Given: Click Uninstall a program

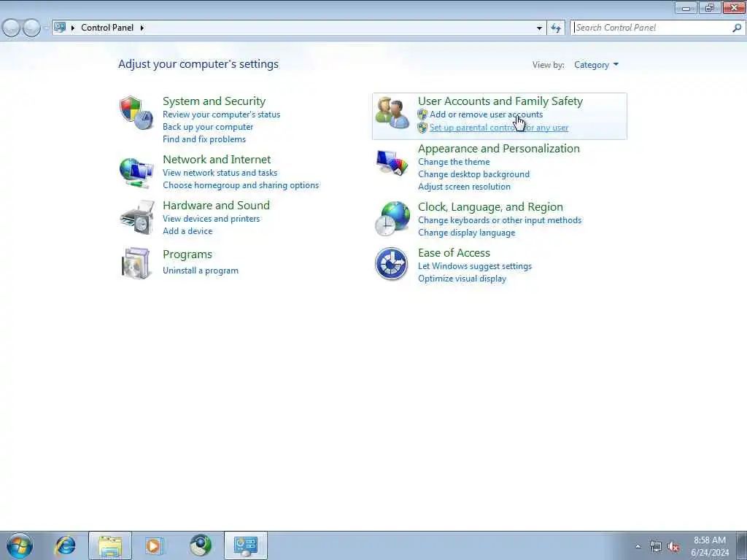Looking at the screenshot, I should click(x=201, y=271).
